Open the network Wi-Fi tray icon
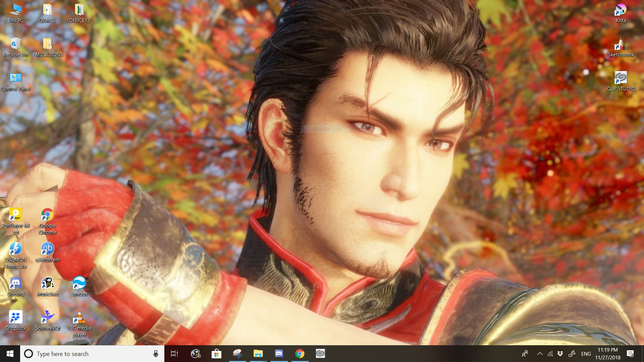Screen dimensions: 644x362 tap(550, 354)
